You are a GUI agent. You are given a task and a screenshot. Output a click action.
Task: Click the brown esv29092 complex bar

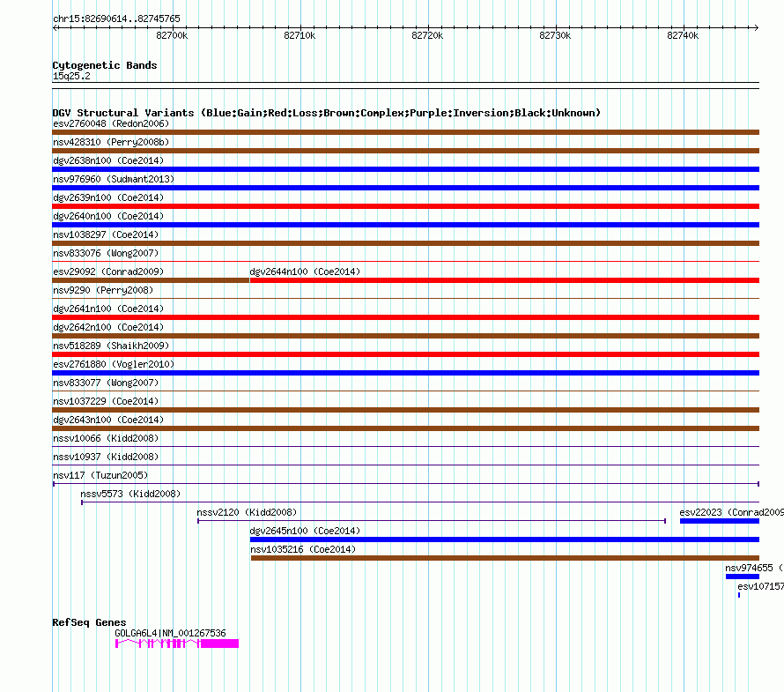pyautogui.click(x=151, y=280)
